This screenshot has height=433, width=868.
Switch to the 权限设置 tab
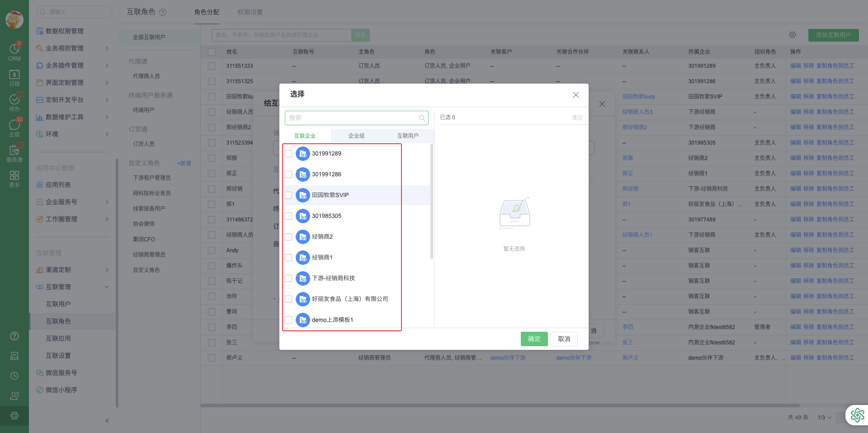click(x=250, y=12)
